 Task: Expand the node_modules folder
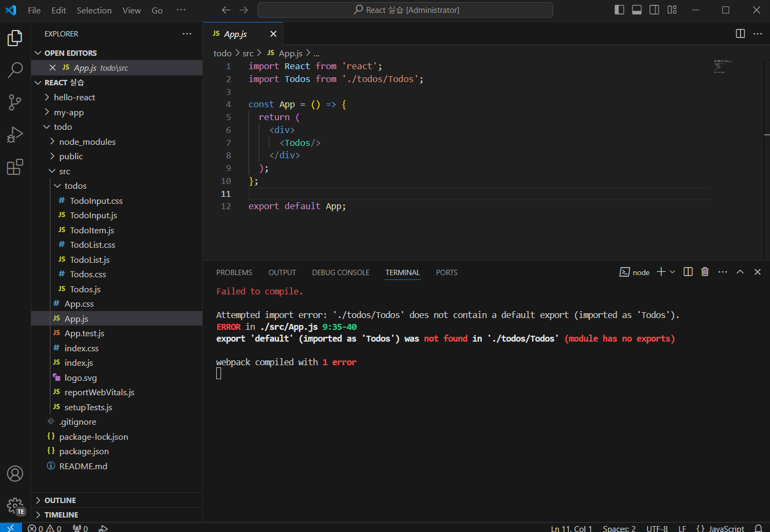117,142
